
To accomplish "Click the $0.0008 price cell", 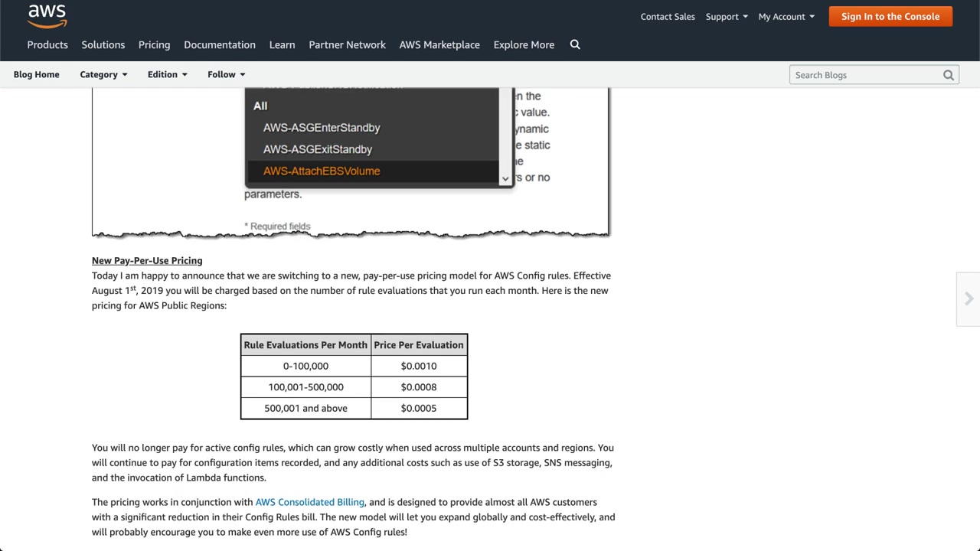I will (419, 387).
